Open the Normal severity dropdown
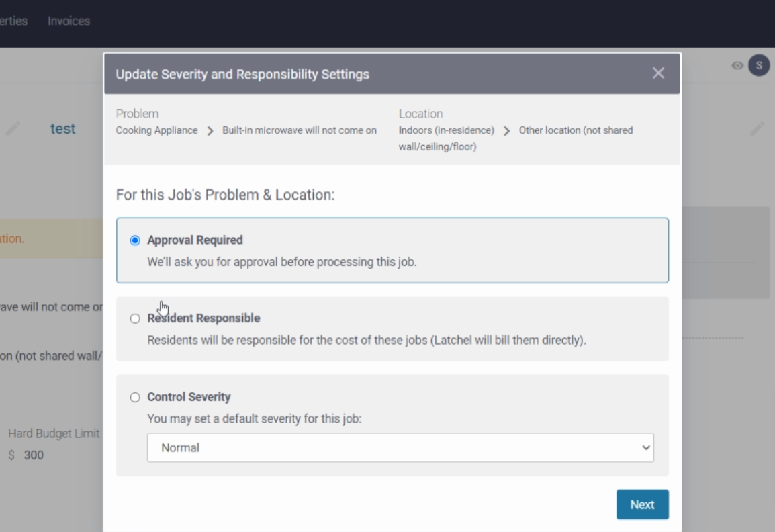775x532 pixels. click(x=400, y=447)
